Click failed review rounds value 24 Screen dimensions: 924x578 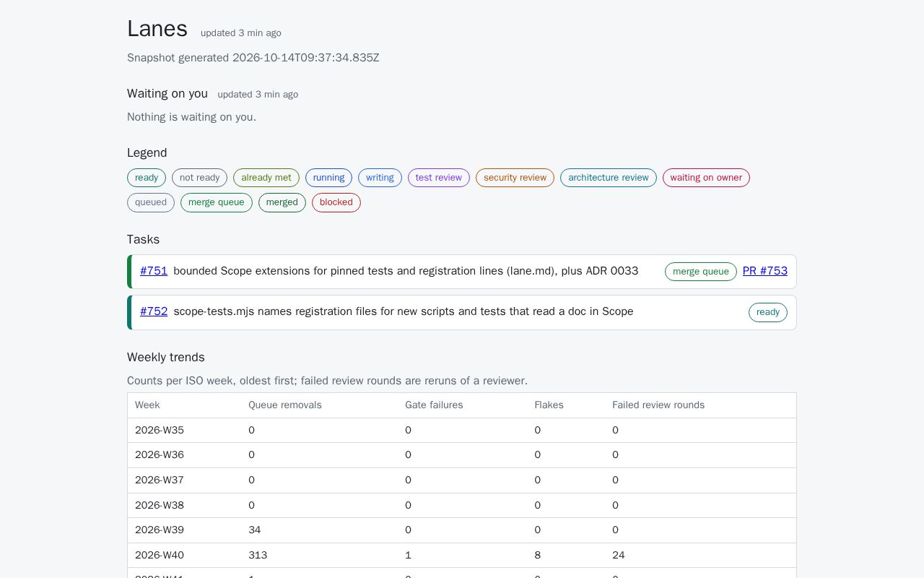[x=619, y=556]
